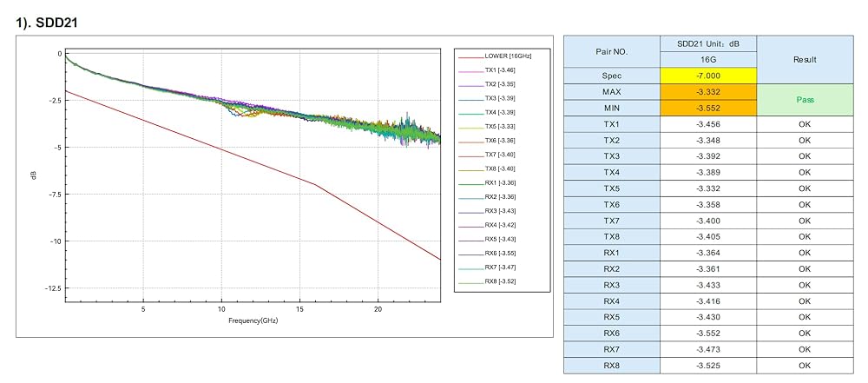This screenshot has height=383, width=868.
Task: Click the 15 tick on frequency axis
Action: coord(299,308)
